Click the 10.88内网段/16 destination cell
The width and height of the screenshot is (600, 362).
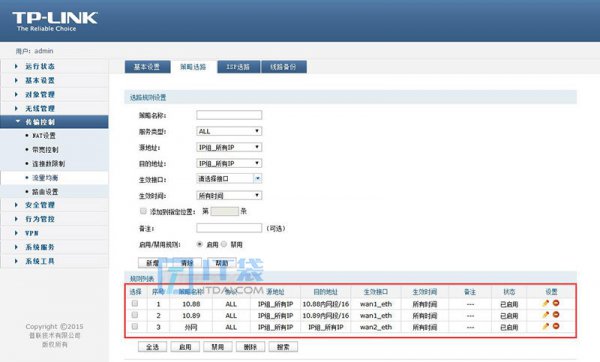coord(326,304)
